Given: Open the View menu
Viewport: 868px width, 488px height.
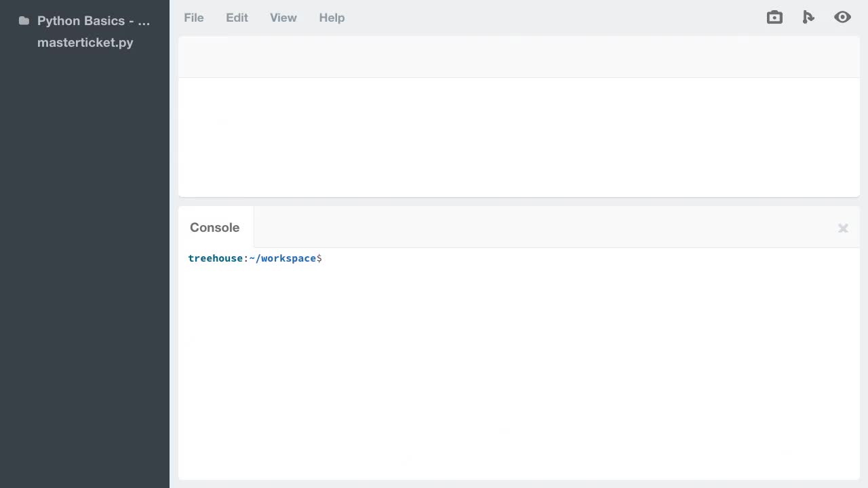Looking at the screenshot, I should click(283, 18).
